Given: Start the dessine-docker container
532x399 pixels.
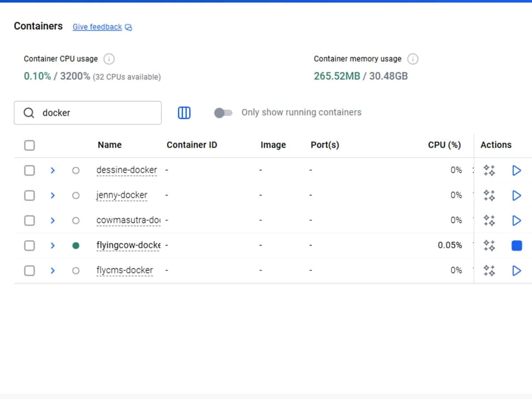Looking at the screenshot, I should click(516, 170).
